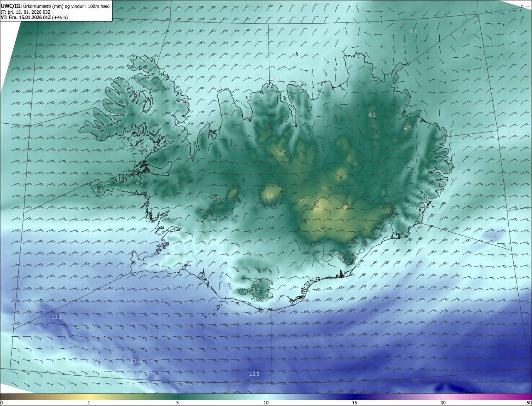The image size is (532, 406).
Task: Click the 11.5 value label on the map
Action: [x=494, y=237]
